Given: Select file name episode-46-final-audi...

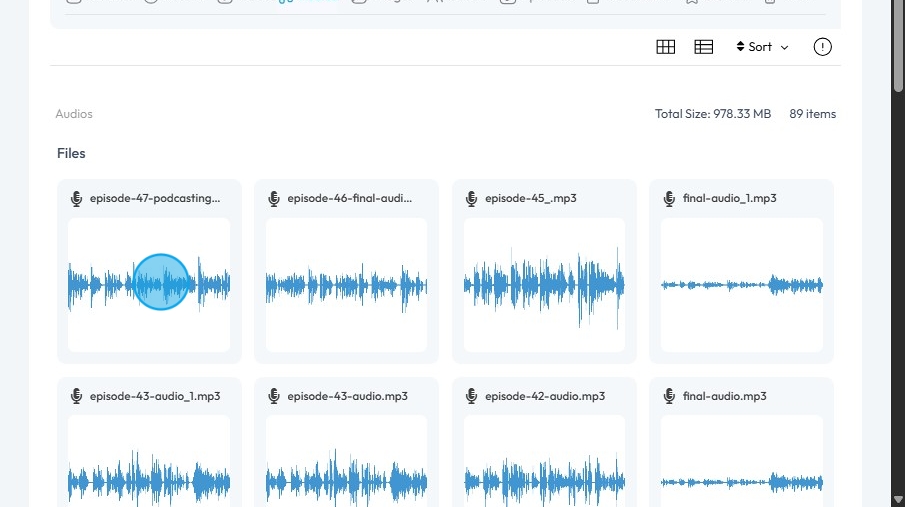Looking at the screenshot, I should [350, 198].
